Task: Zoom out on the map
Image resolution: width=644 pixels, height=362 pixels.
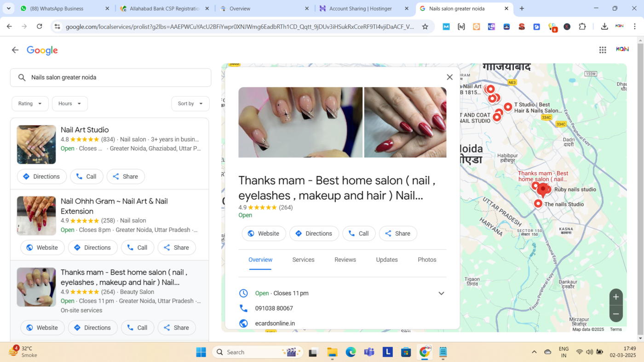Action: click(x=616, y=314)
